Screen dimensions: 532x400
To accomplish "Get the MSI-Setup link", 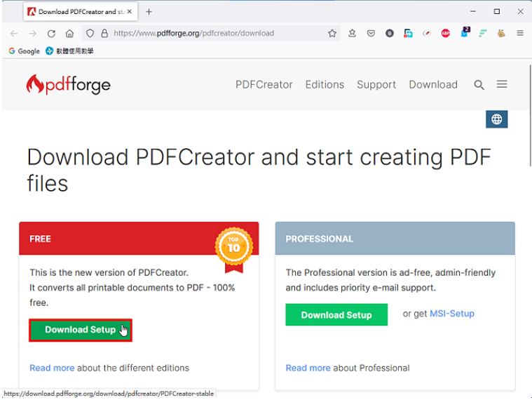I will coord(452,314).
